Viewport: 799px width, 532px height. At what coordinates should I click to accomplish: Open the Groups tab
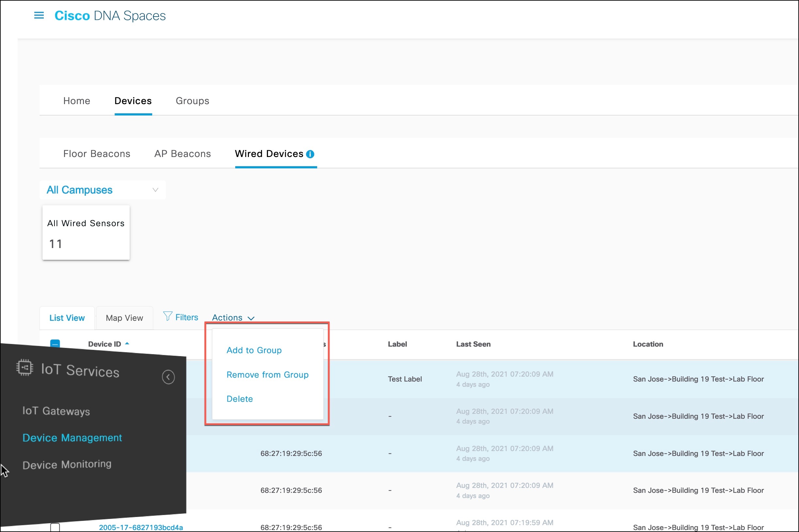point(192,101)
